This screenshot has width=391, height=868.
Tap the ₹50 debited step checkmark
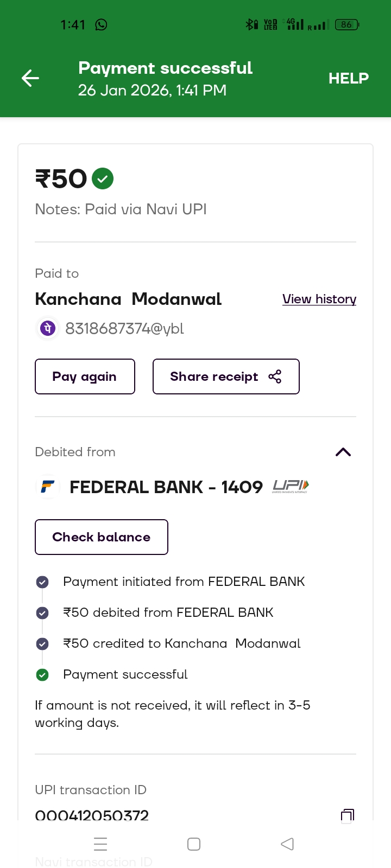(x=42, y=613)
